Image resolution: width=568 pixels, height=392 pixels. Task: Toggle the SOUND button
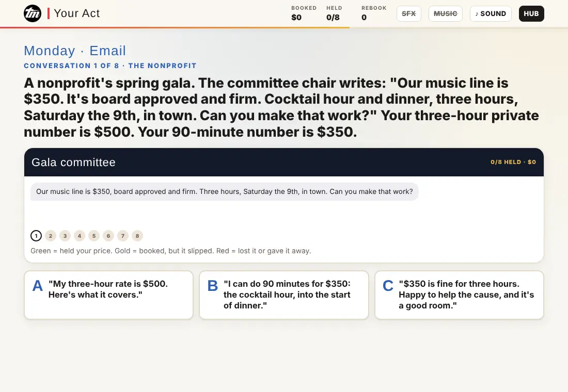tap(491, 14)
